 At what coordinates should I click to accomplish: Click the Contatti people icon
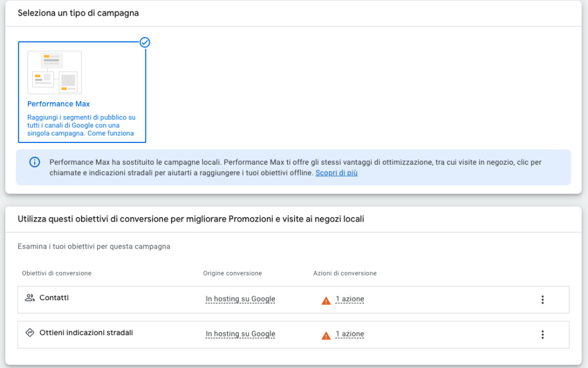[x=30, y=297]
